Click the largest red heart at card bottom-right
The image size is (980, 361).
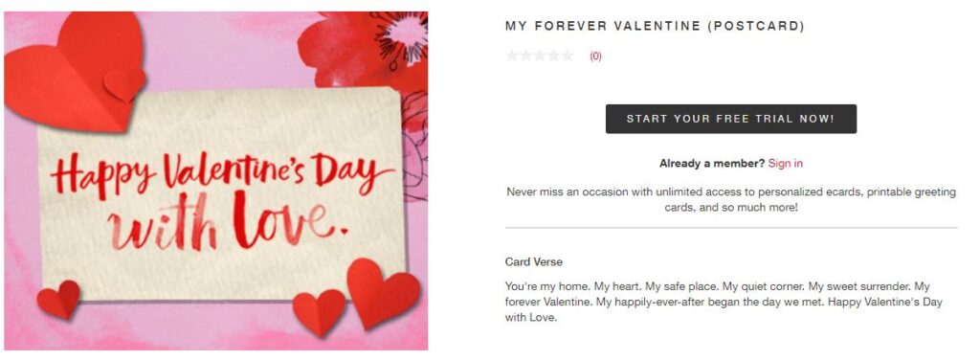tap(382, 293)
